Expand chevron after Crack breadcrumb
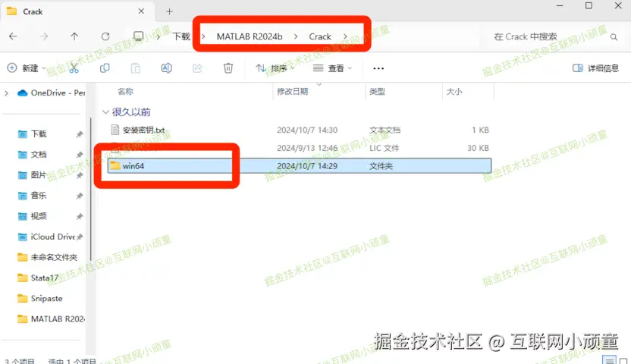 tap(345, 36)
